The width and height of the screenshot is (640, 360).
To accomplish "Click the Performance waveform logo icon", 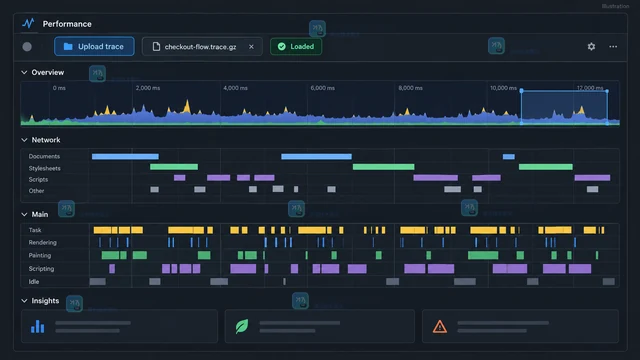I will tap(28, 23).
